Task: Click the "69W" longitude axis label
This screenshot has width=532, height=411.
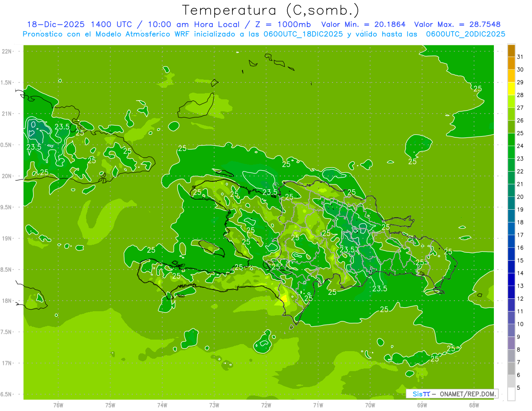Action: pyautogui.click(x=422, y=405)
